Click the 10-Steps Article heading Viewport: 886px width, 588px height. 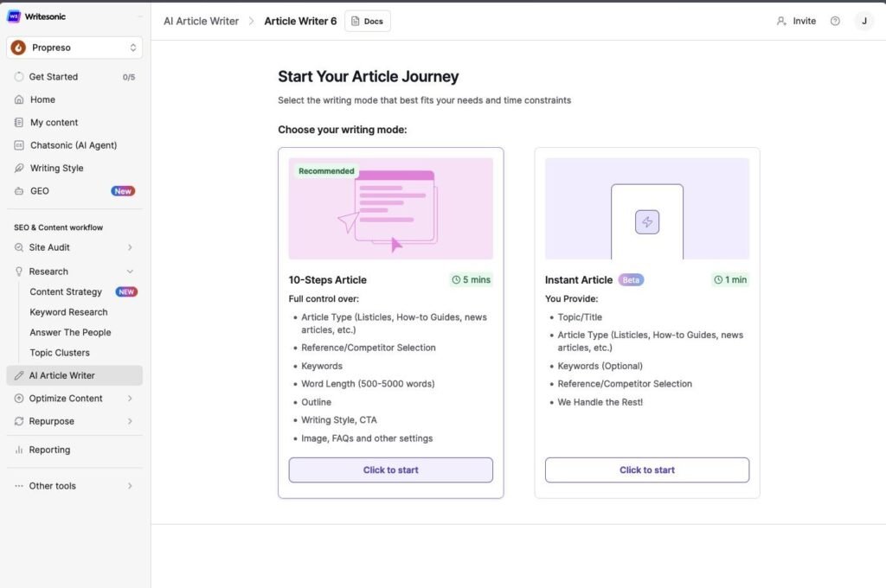327,279
